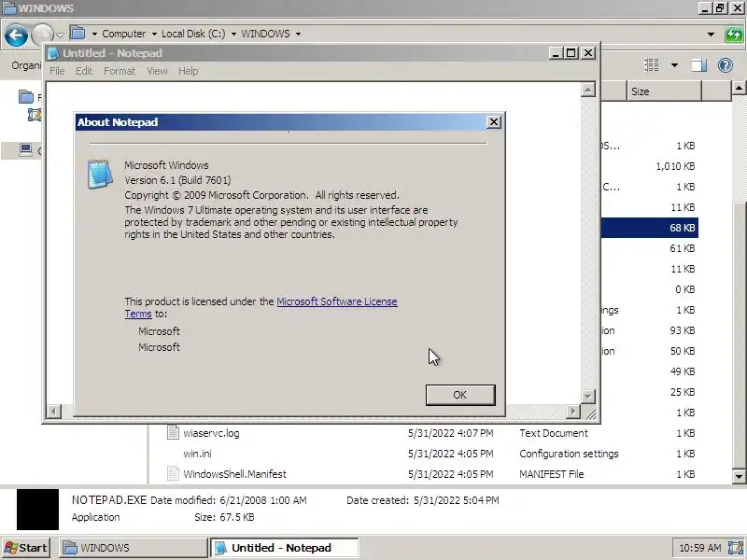Open the Edit menu in Notepad
This screenshot has width=747, height=560.
(x=84, y=71)
